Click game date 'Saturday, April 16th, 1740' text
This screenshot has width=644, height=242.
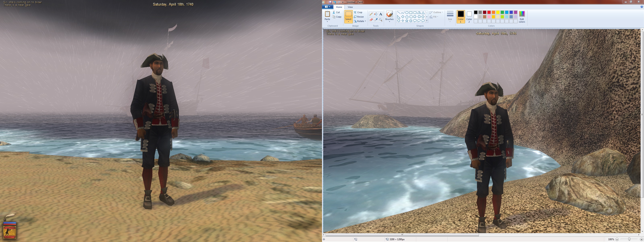tap(173, 4)
